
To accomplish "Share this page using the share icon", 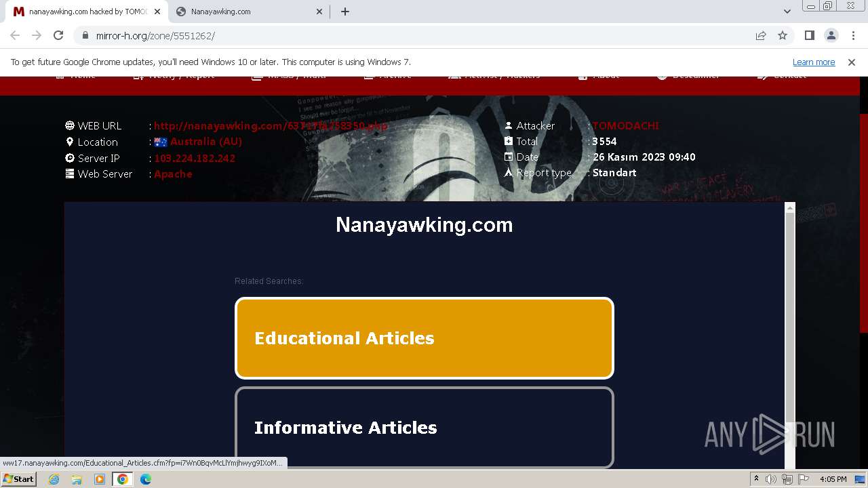I will [761, 35].
